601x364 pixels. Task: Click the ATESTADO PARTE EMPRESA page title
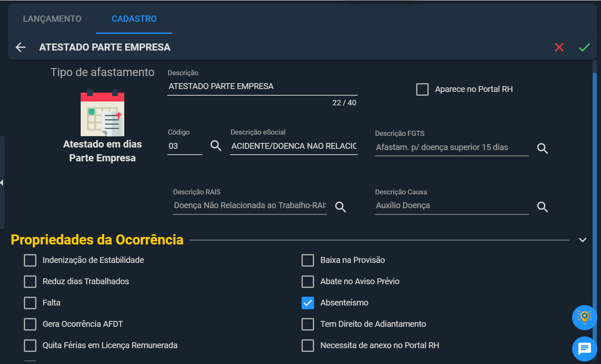coord(105,47)
